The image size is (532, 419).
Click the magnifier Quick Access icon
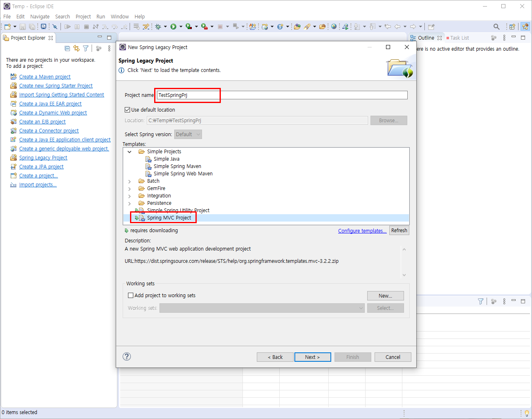(496, 27)
